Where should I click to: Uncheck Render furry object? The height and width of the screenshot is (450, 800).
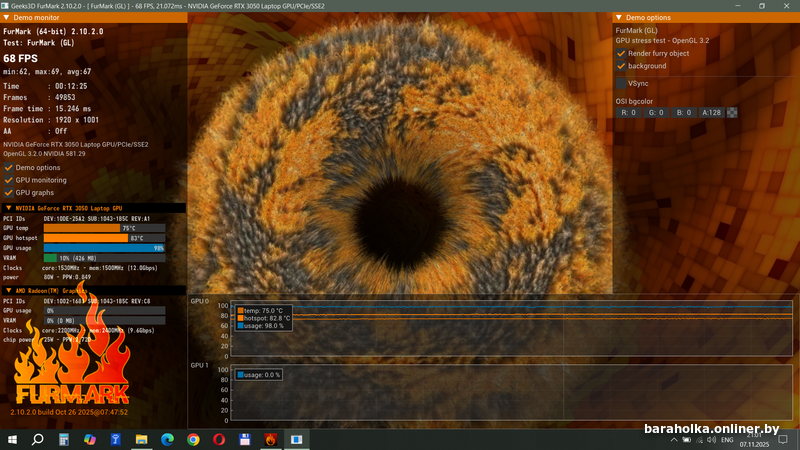tap(621, 53)
